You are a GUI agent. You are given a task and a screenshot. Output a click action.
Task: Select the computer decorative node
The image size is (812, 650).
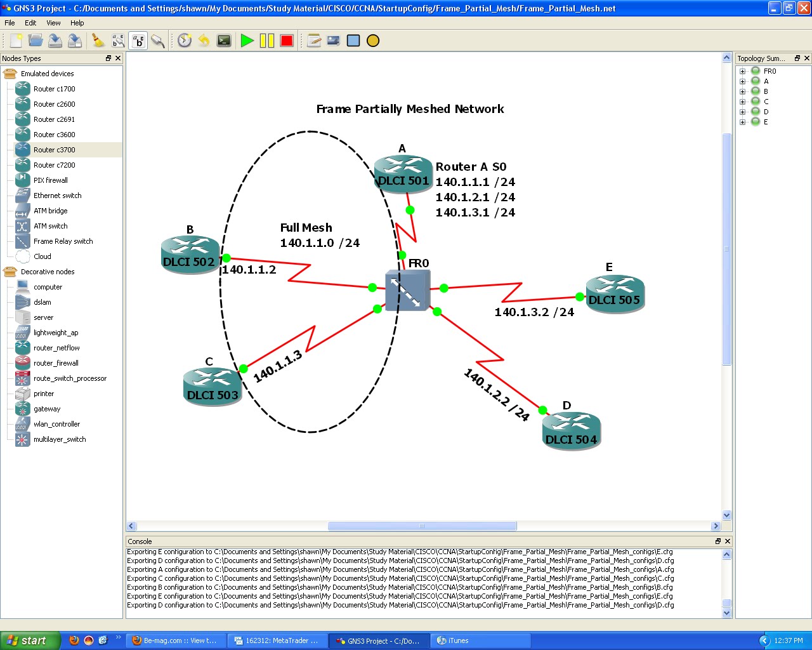[x=39, y=287]
